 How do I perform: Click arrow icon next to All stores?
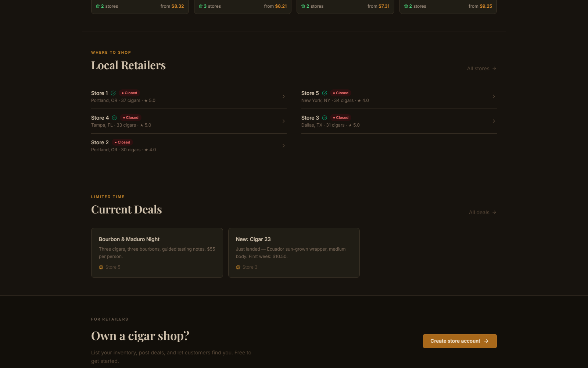coord(494,68)
